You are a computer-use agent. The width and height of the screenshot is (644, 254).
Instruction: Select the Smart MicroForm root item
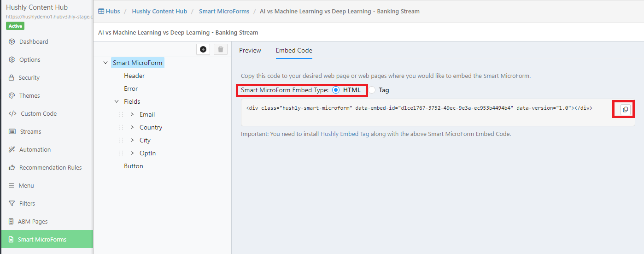[137, 63]
